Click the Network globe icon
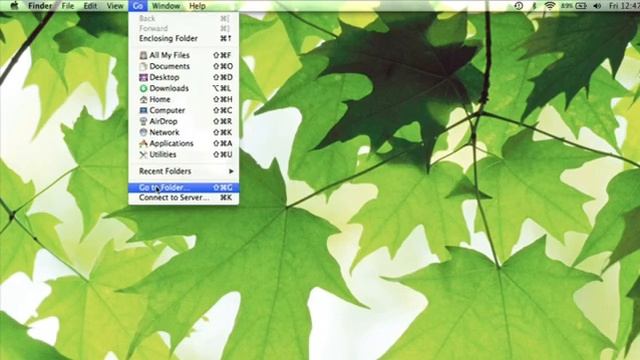 pos(143,132)
